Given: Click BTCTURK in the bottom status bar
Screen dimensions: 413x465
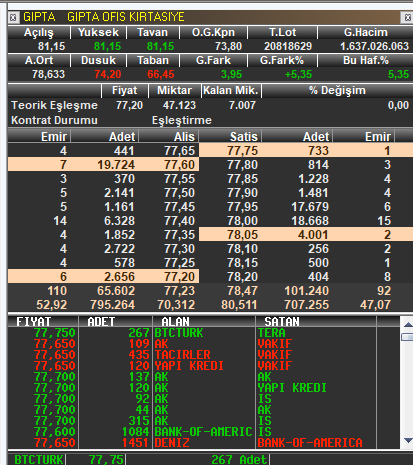Looking at the screenshot, I should pyautogui.click(x=39, y=459).
